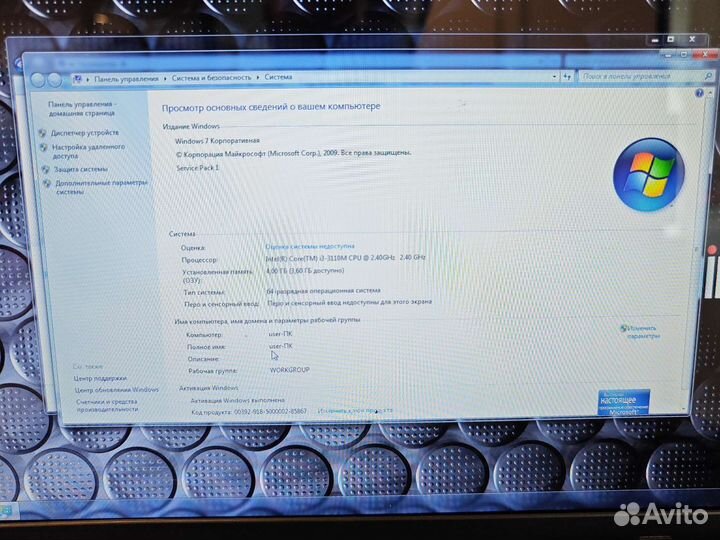Screen dimensions: 720x540
Task: Select Система и безопасность breadcrumb
Action: (x=211, y=78)
